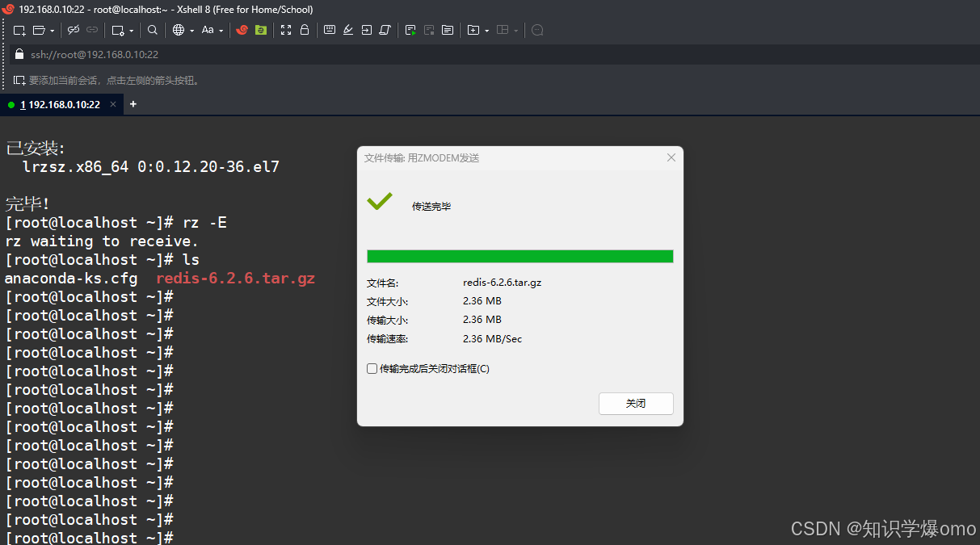980x545 pixels.
Task: Click the green checkmark completion icon
Action: 380,202
